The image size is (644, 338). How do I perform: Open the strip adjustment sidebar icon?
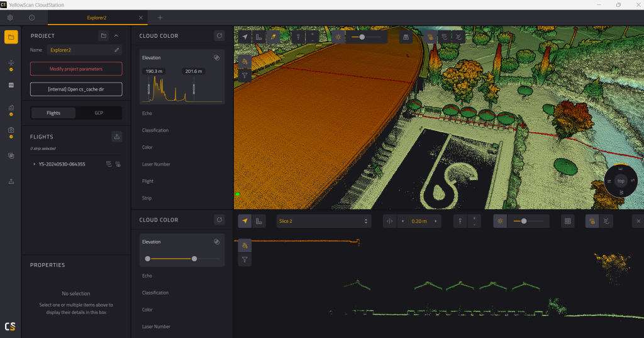pyautogui.click(x=11, y=63)
